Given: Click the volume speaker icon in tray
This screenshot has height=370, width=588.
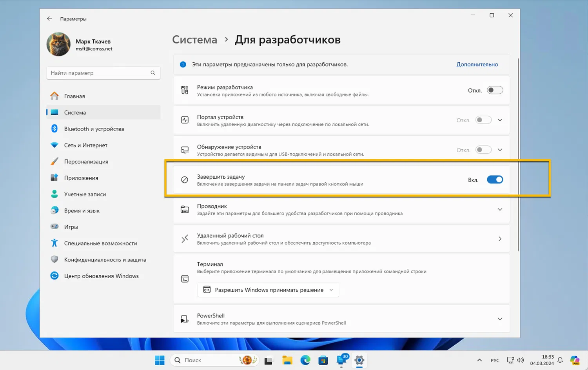Looking at the screenshot, I should (x=521, y=360).
